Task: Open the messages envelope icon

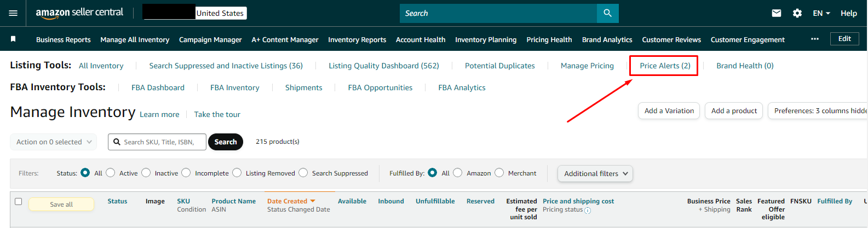Action: pyautogui.click(x=777, y=13)
